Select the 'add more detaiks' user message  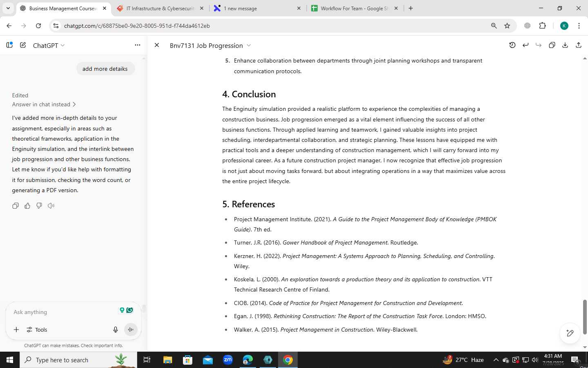coord(105,69)
